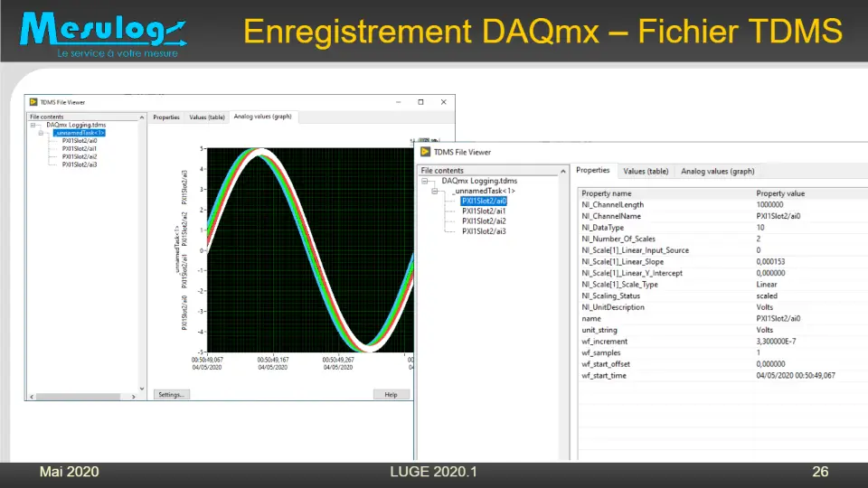868x488 pixels.
Task: Open Analog values (graph) tab in back window
Action: 263,117
